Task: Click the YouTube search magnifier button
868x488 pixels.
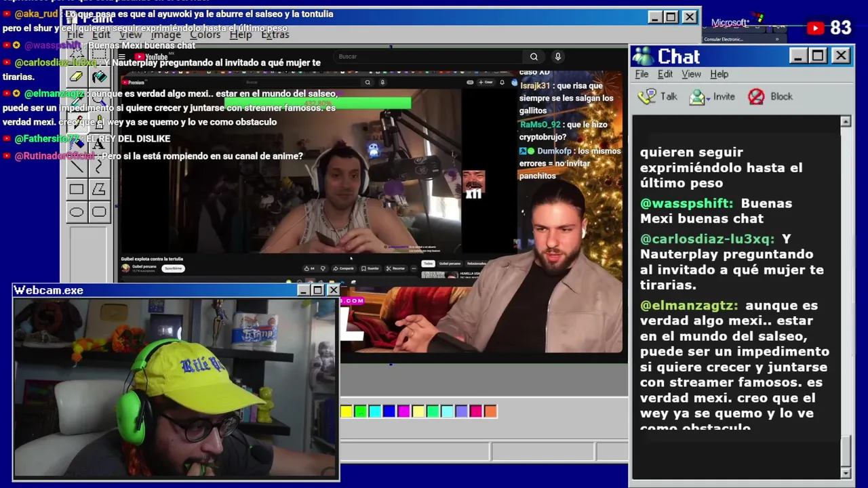Action: click(534, 57)
